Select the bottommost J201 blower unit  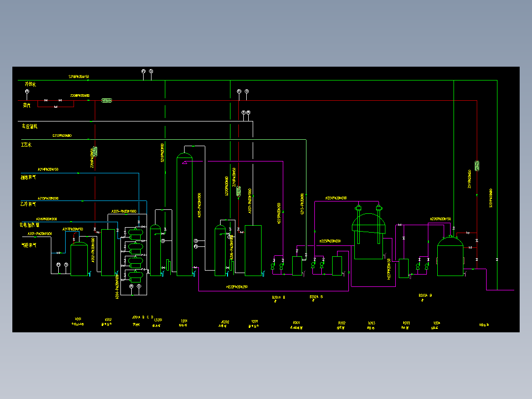pos(136,277)
